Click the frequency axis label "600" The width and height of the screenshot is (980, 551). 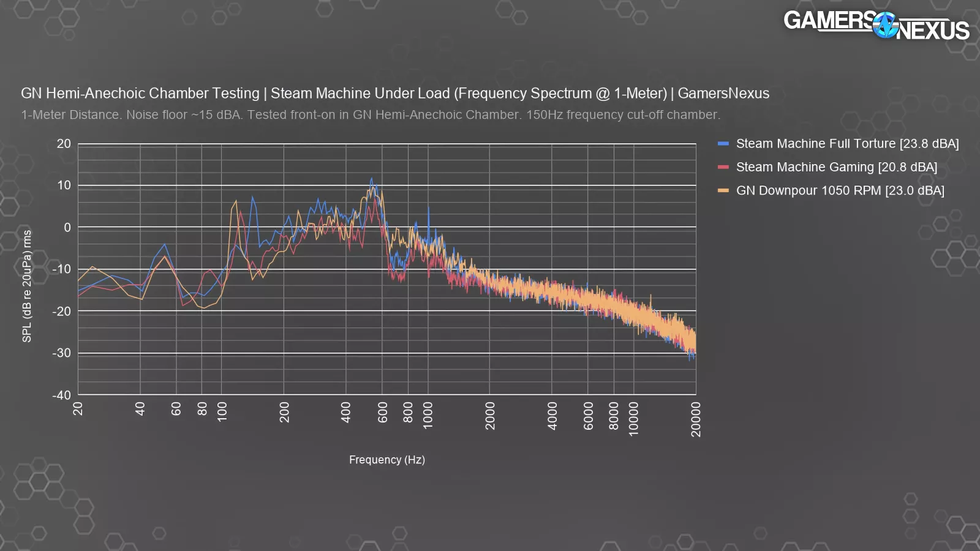[x=383, y=411]
